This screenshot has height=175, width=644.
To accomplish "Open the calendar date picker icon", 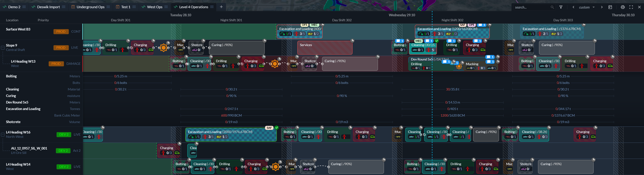I will [610, 7].
